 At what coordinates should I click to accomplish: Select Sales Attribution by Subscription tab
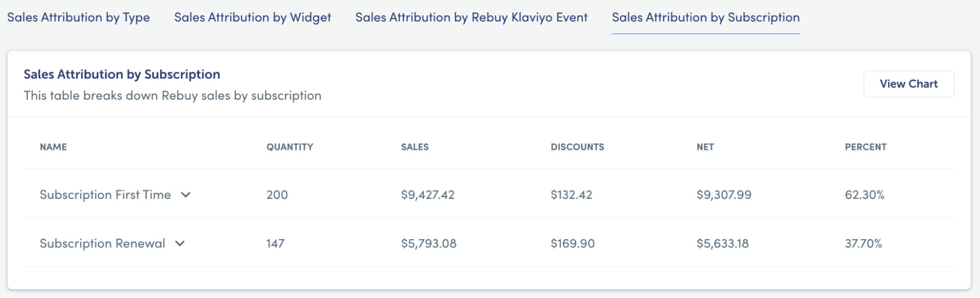tap(705, 18)
